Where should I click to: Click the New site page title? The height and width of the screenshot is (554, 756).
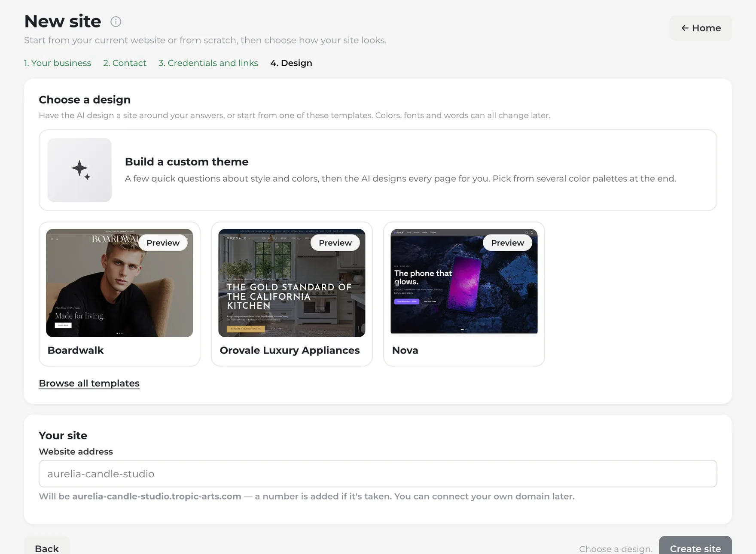(63, 21)
